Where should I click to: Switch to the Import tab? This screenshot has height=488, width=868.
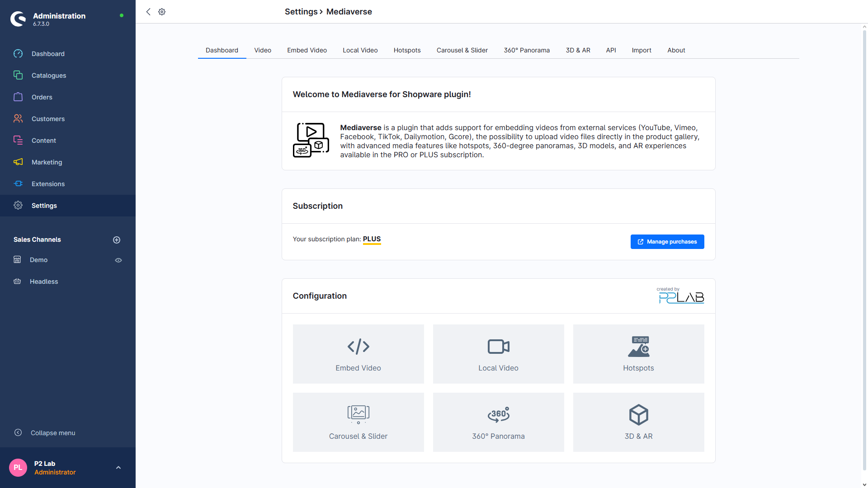642,50
